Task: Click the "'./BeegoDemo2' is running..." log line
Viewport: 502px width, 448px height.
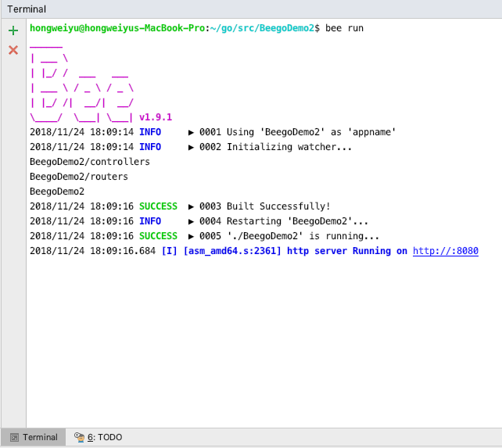Action: [303, 236]
